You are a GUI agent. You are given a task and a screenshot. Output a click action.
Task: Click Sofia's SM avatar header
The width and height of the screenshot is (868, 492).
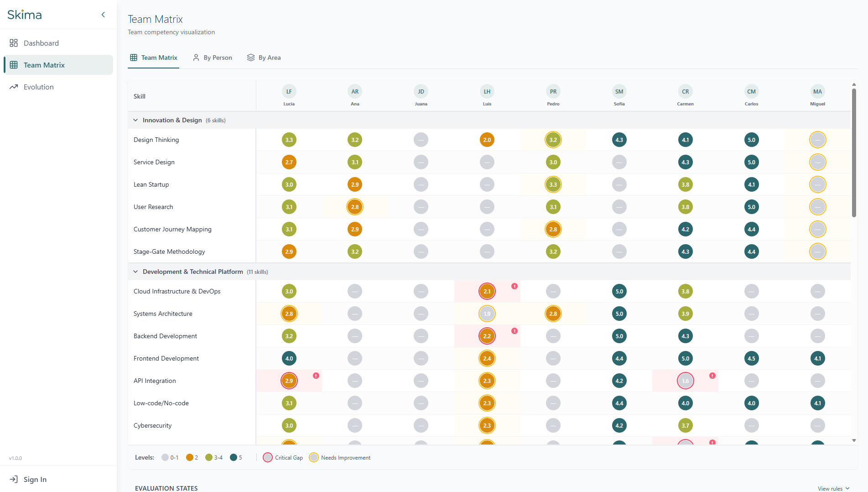click(x=619, y=92)
